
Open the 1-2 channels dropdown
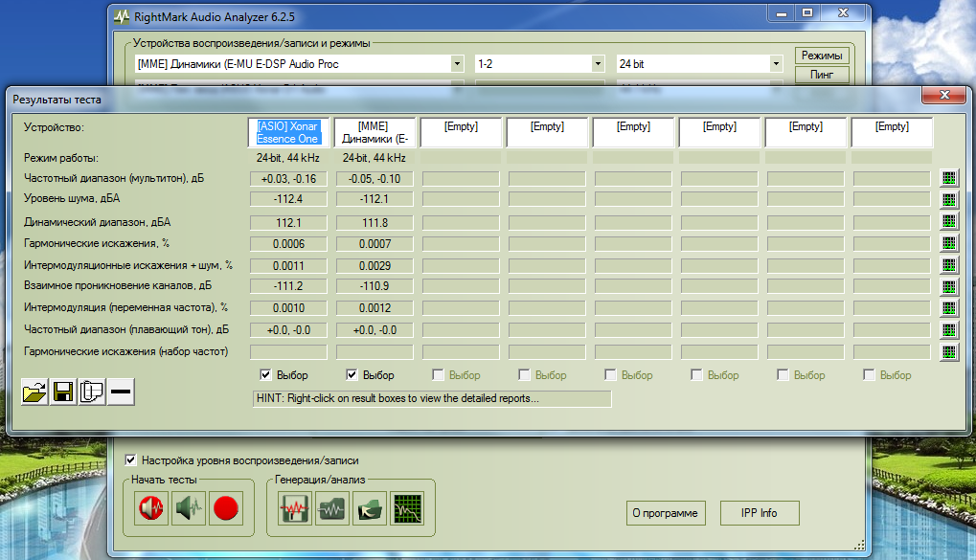click(599, 63)
